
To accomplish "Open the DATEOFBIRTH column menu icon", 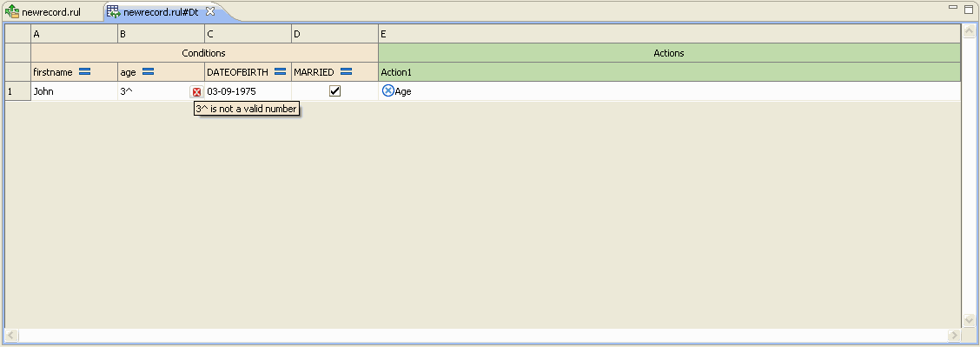I will point(280,72).
